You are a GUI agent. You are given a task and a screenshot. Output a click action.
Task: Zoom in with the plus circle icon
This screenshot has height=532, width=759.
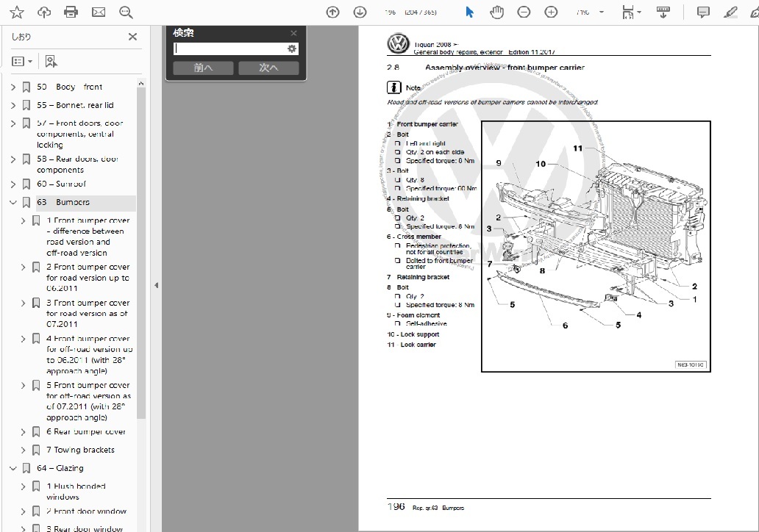pyautogui.click(x=551, y=12)
